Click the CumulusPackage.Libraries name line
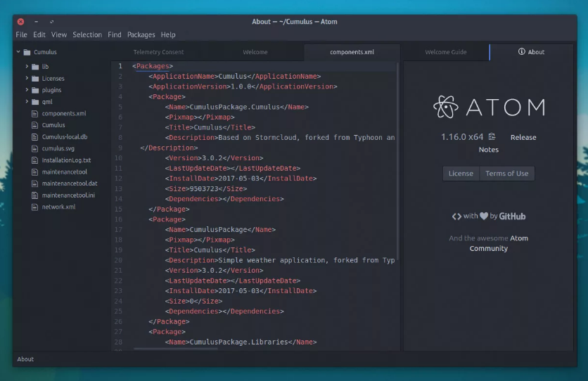Image resolution: width=588 pixels, height=381 pixels. pyautogui.click(x=241, y=342)
